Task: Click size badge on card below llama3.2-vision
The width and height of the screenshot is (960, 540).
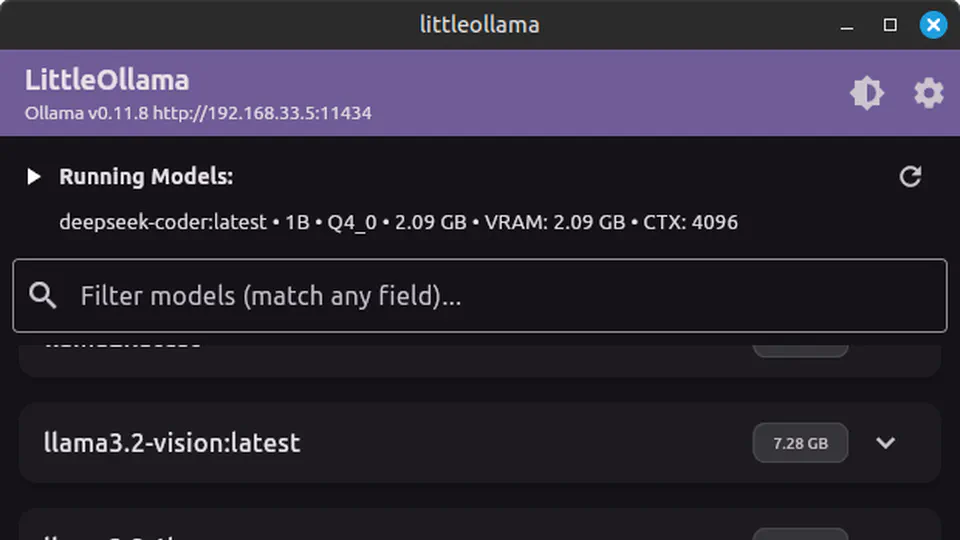Action: 800,534
